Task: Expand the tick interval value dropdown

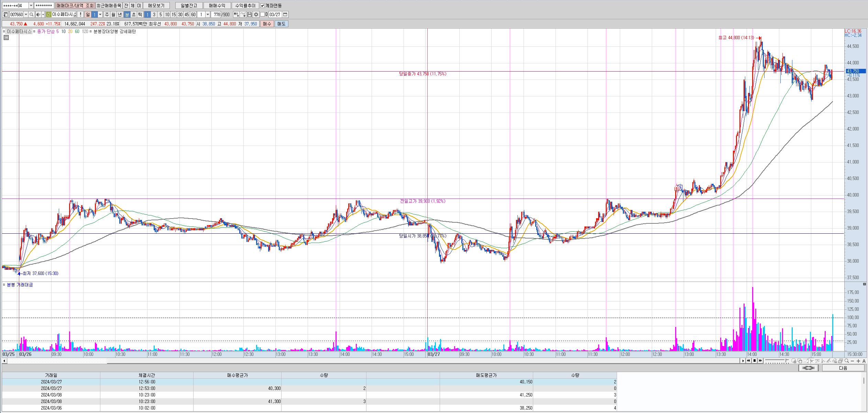Action: (208, 14)
